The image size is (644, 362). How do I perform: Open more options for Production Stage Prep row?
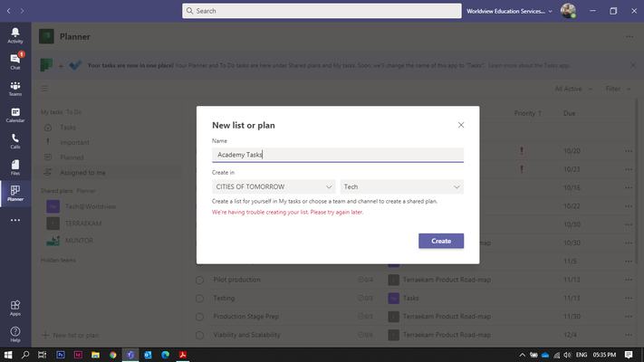[x=629, y=317]
